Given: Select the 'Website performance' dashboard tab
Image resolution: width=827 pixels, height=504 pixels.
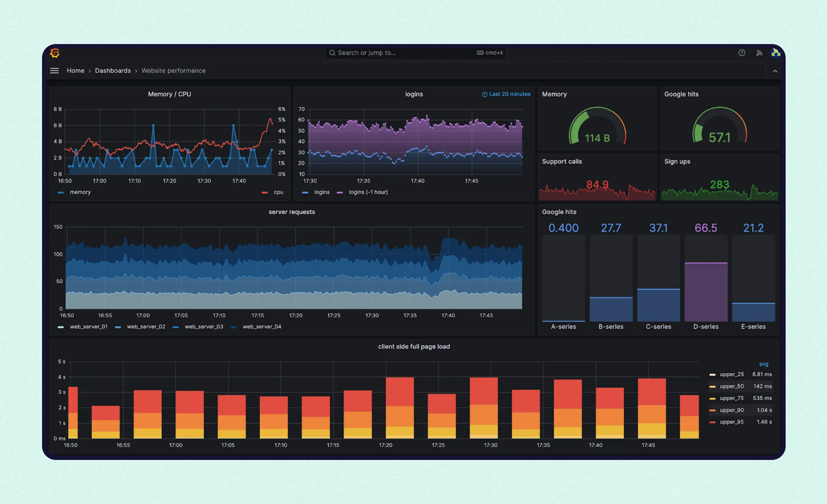Looking at the screenshot, I should point(173,71).
